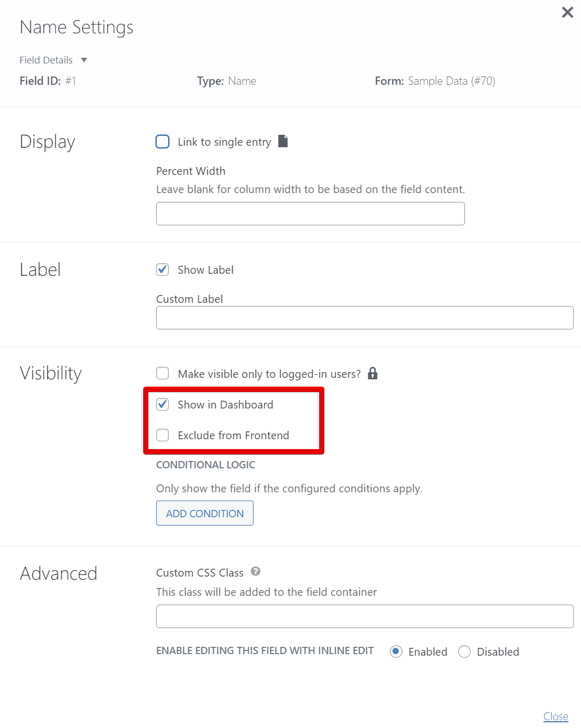Select the Enabled inline edit radio button
Screen dimensions: 581x728
tap(396, 652)
